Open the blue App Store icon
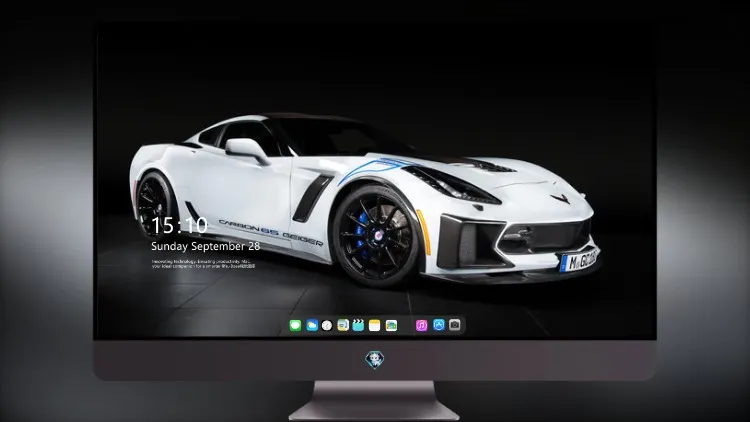Screen dimensions: 750x422 (x=439, y=325)
